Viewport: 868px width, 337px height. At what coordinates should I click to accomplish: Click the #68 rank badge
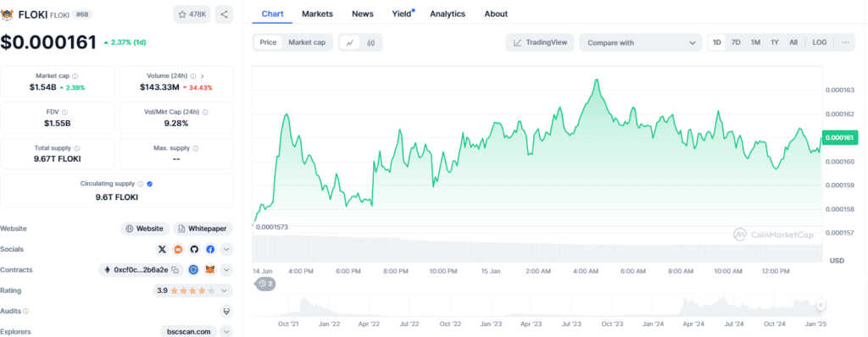[x=82, y=14]
